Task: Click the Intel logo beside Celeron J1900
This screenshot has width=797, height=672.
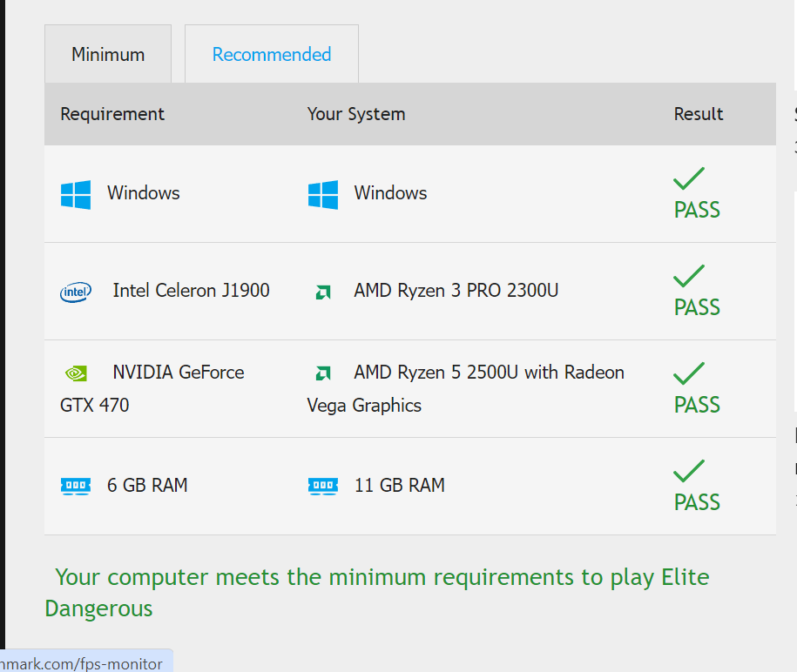Action: (x=76, y=292)
